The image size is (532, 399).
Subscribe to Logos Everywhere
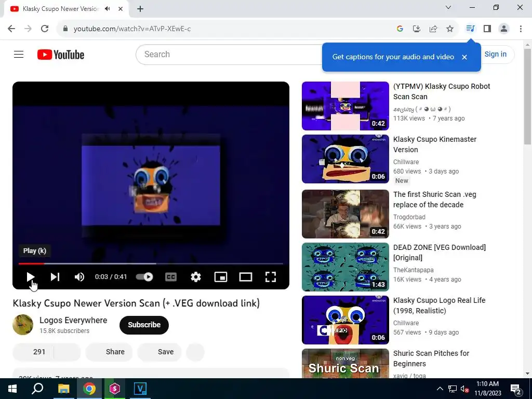point(144,325)
